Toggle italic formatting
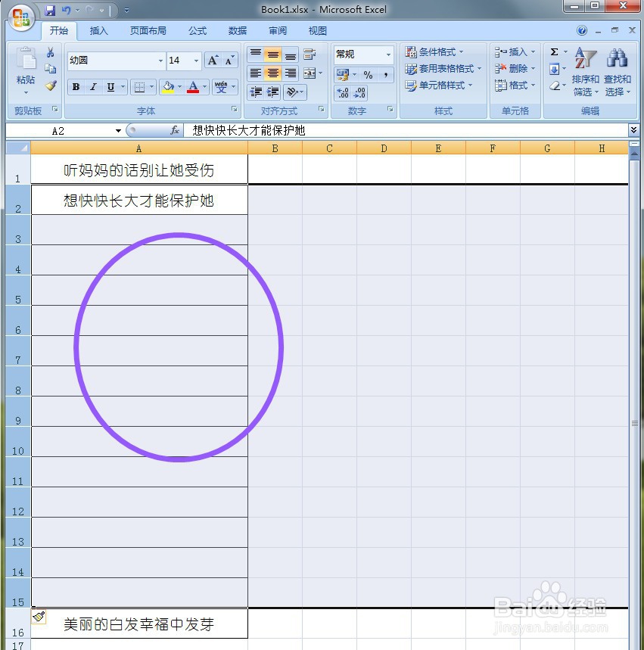 (92, 86)
